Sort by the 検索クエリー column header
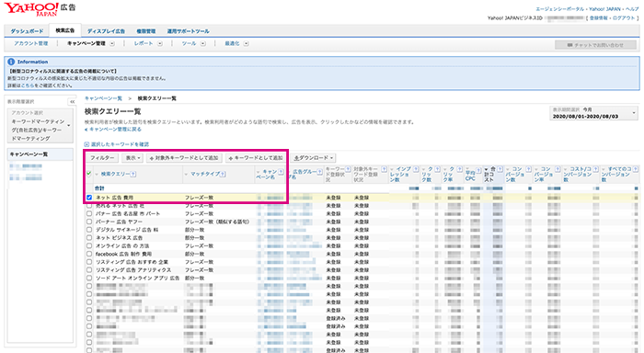The image size is (644, 353). pyautogui.click(x=115, y=174)
